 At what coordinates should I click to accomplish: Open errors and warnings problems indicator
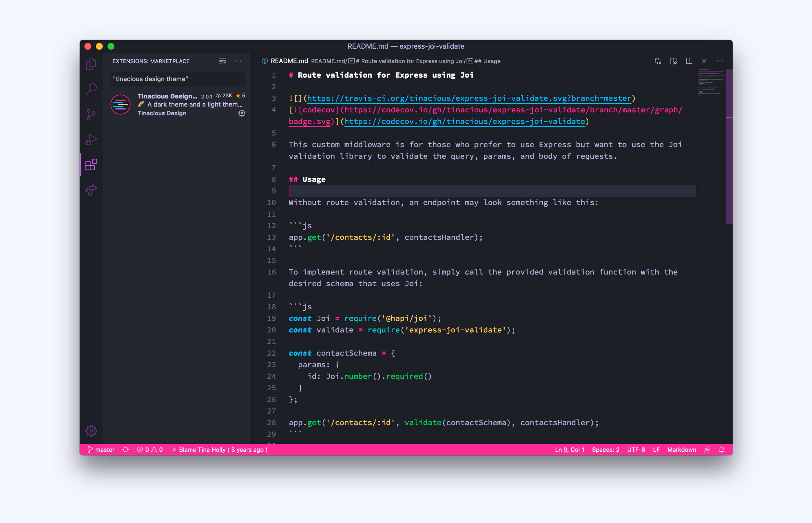point(150,450)
